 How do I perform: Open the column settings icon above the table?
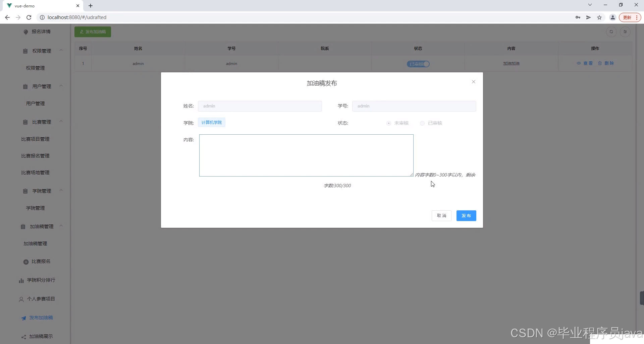[x=625, y=32]
